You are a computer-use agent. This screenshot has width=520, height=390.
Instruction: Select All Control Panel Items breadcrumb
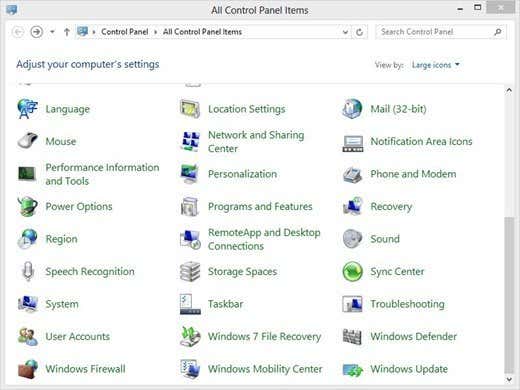click(202, 32)
